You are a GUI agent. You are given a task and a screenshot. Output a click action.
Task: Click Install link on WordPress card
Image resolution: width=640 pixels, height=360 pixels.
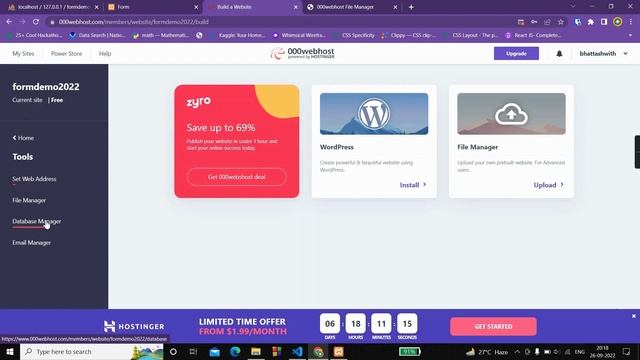click(x=413, y=185)
